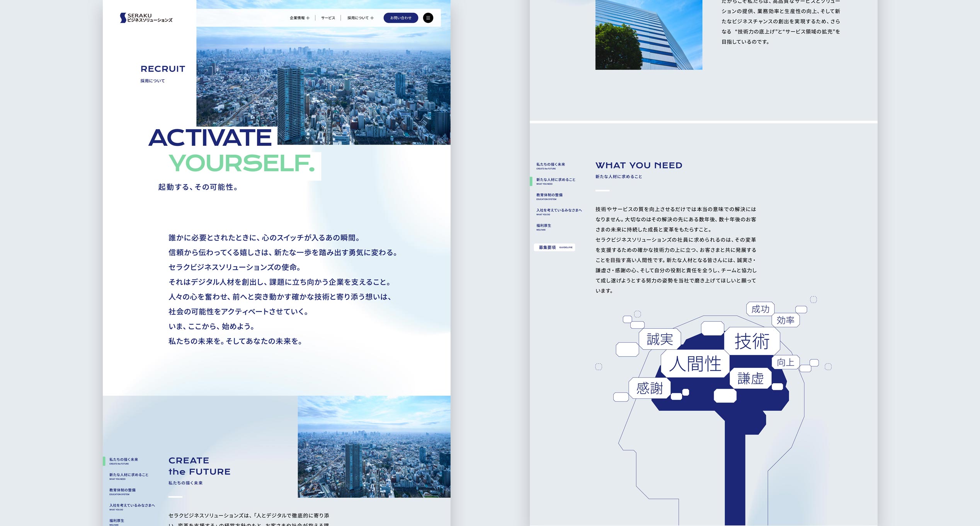Click 入社を考えているみなさまへ in right sidebar
This screenshot has width=980, height=526.
click(x=559, y=211)
